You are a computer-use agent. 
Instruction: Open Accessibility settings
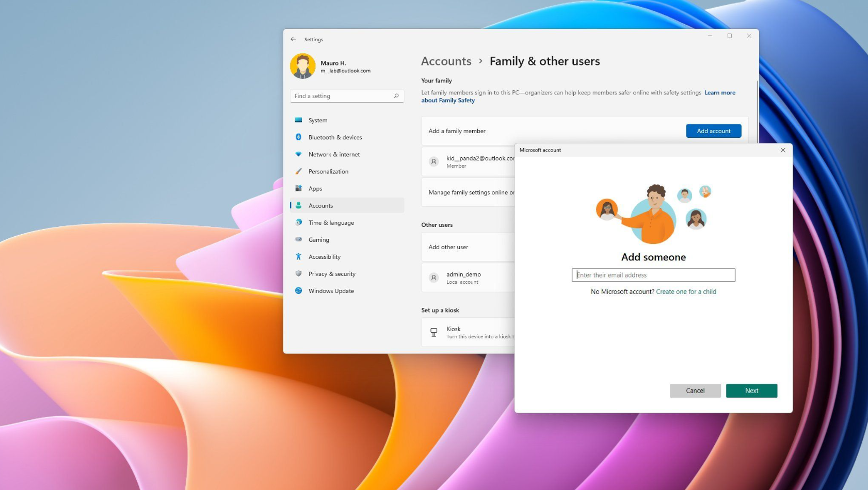click(324, 257)
